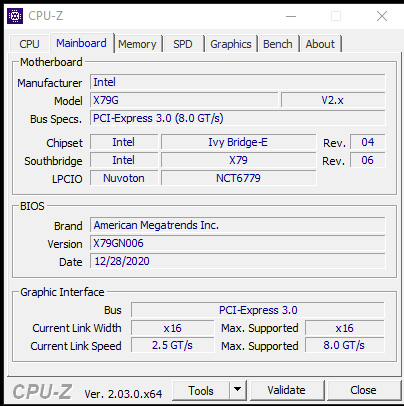The width and height of the screenshot is (404, 406).
Task: Click the model revision V2.x field
Action: click(333, 100)
